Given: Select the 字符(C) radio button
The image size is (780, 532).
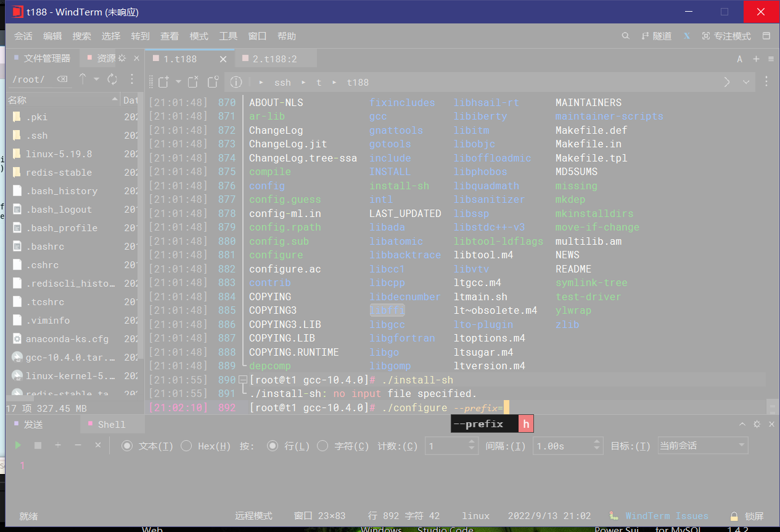Looking at the screenshot, I should pos(322,446).
